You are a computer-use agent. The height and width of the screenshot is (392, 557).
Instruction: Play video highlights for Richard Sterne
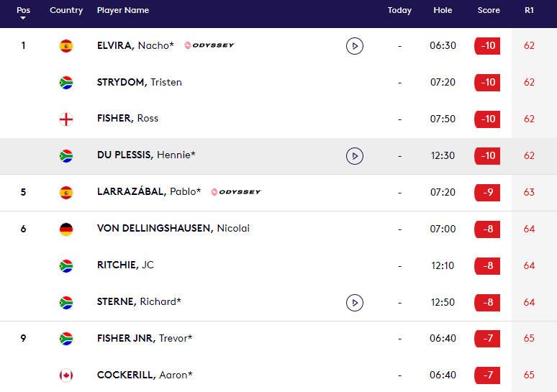tap(354, 302)
